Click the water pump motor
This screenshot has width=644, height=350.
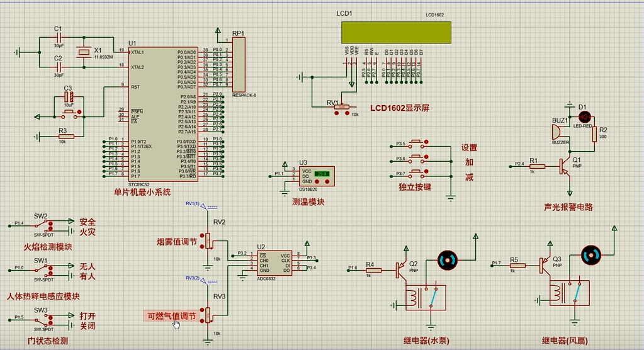(447, 261)
